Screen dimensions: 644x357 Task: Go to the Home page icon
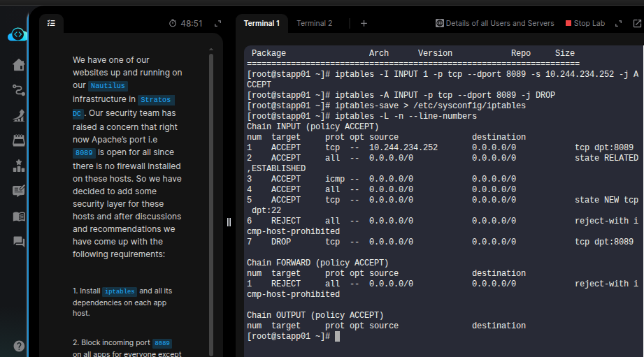(x=19, y=65)
